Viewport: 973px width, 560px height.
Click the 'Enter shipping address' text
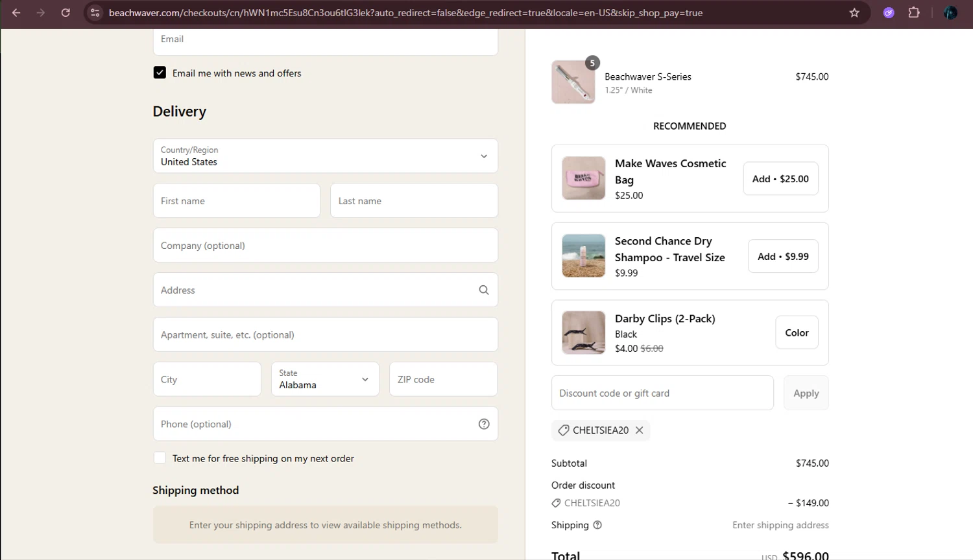pos(780,525)
